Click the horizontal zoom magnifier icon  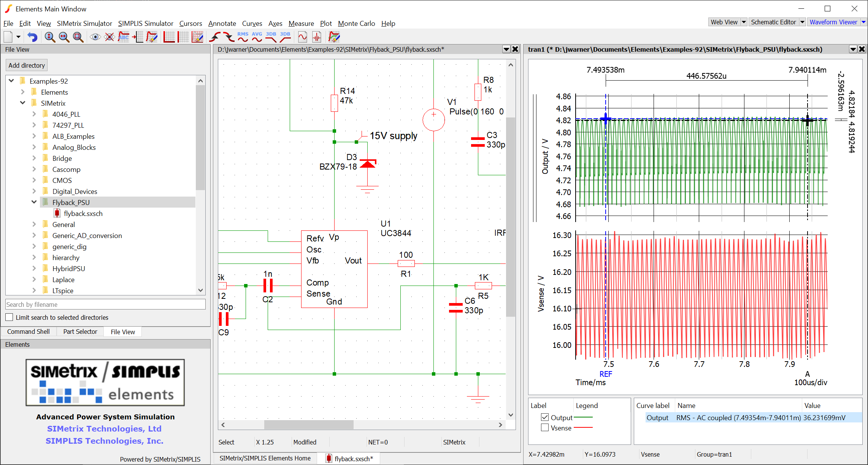[64, 37]
